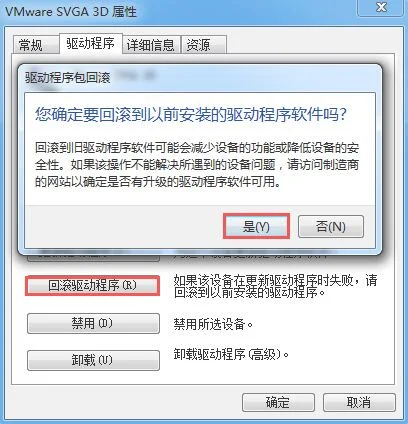Click the 回滚驱动程序(R) button
Image resolution: width=408 pixels, height=424 pixels.
tap(93, 285)
